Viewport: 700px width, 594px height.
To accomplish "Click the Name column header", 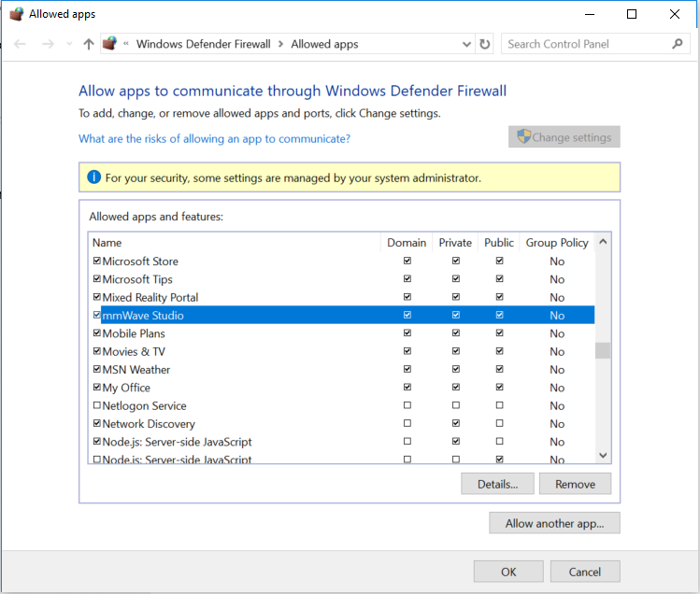I will coord(235,242).
